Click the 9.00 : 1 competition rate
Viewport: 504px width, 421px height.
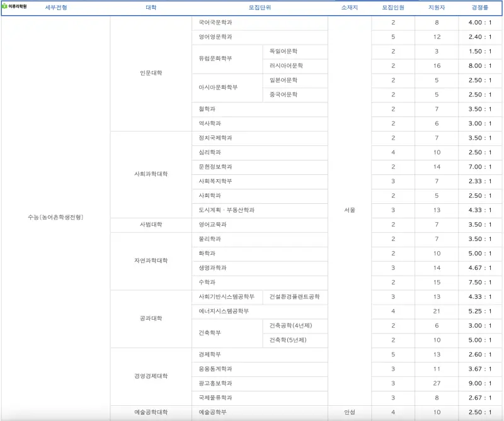480,383
